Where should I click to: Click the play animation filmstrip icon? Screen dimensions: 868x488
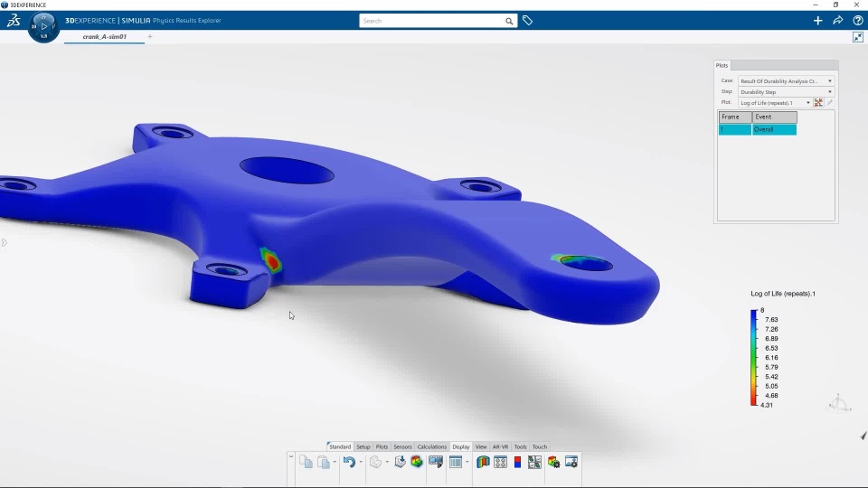[436, 462]
